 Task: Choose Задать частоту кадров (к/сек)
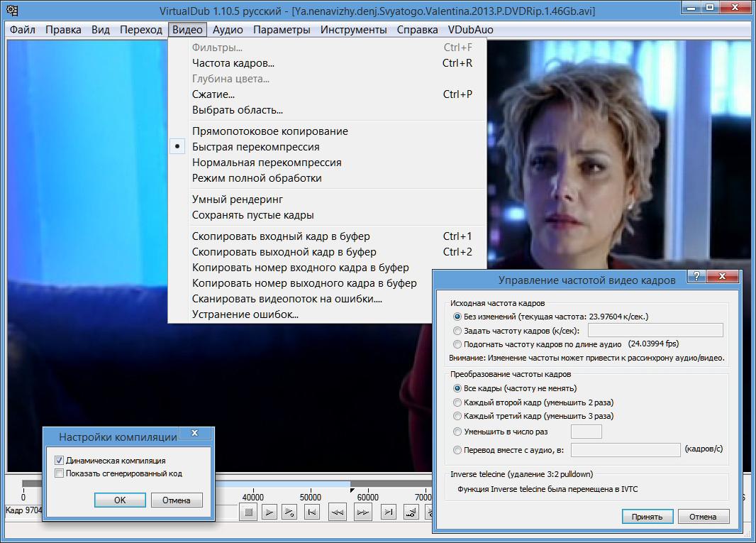(457, 331)
